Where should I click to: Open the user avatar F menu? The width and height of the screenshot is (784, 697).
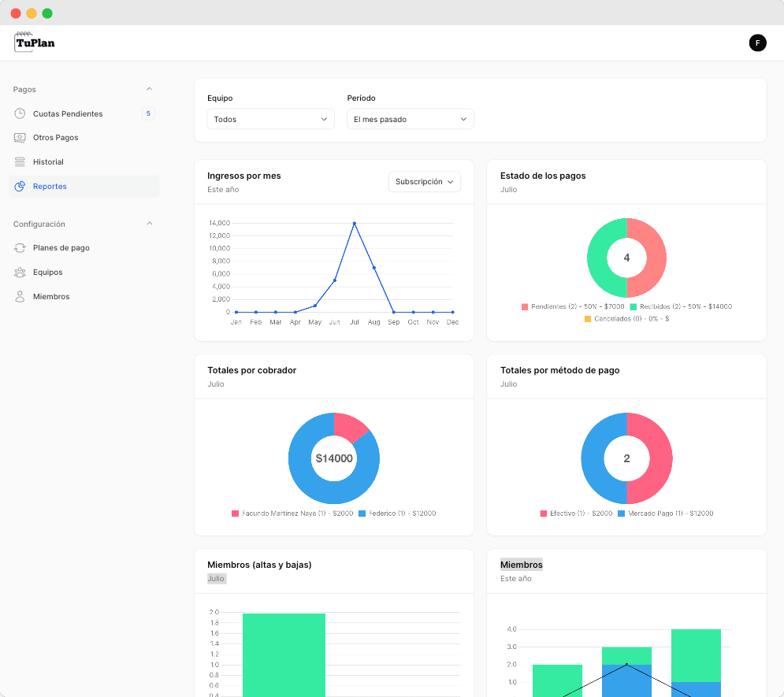point(757,43)
